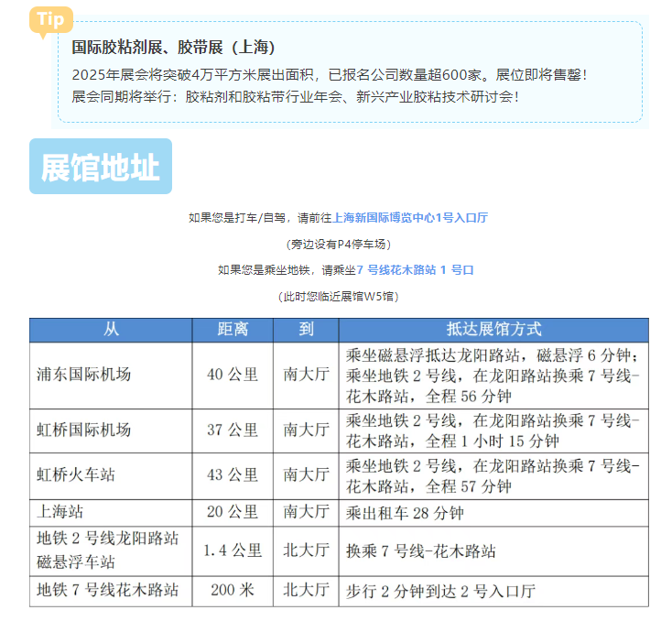Viewport: 672px width, 621px height.
Task: Select the 虹桥国际机场 cell
Action: [111, 430]
